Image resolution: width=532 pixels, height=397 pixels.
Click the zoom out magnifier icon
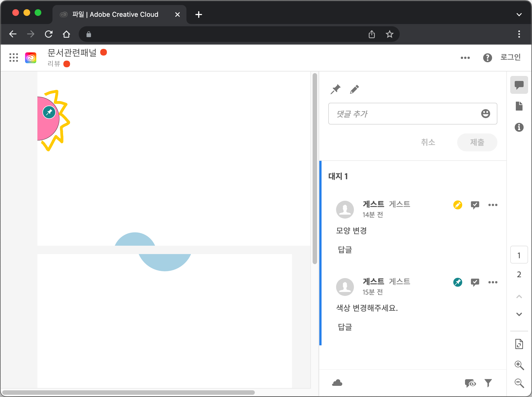point(519,383)
